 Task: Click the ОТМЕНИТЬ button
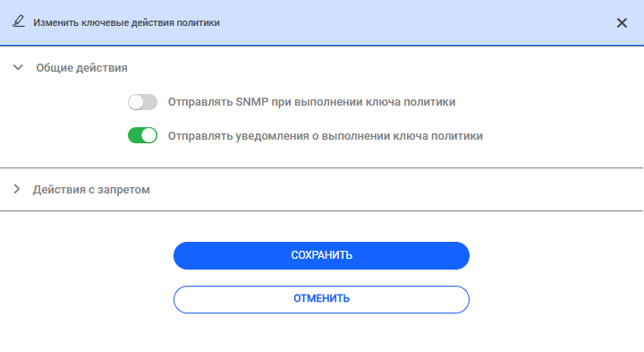(x=321, y=299)
